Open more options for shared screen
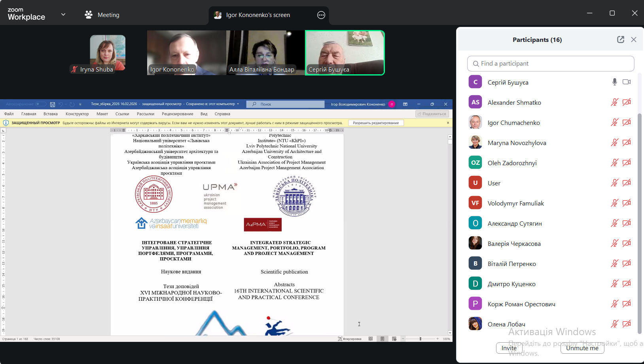 click(x=321, y=15)
